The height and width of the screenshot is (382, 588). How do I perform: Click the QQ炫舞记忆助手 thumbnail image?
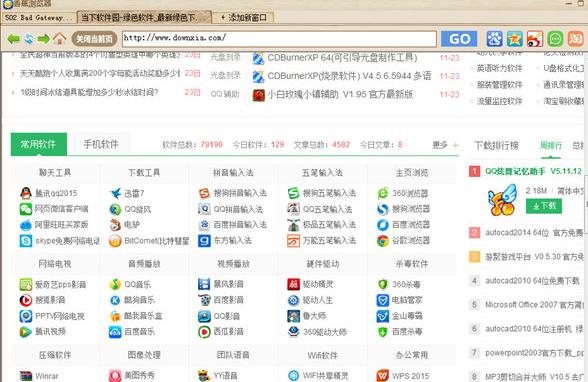pos(502,200)
